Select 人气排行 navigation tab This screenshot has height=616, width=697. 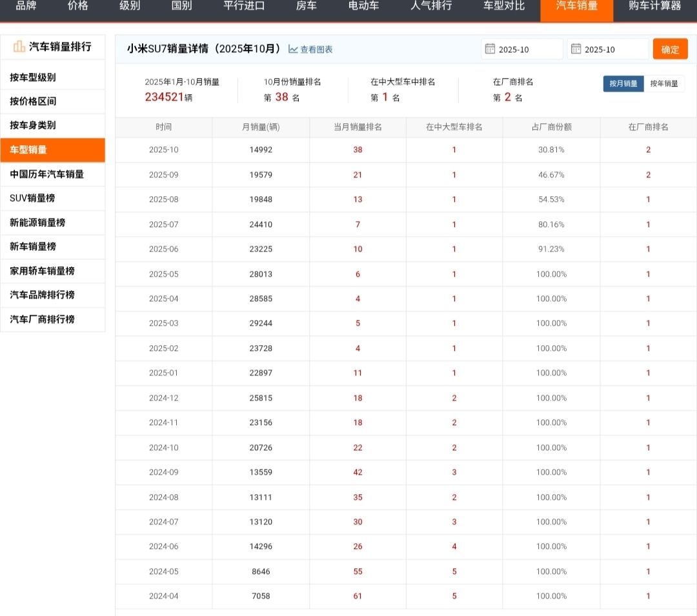431,6
